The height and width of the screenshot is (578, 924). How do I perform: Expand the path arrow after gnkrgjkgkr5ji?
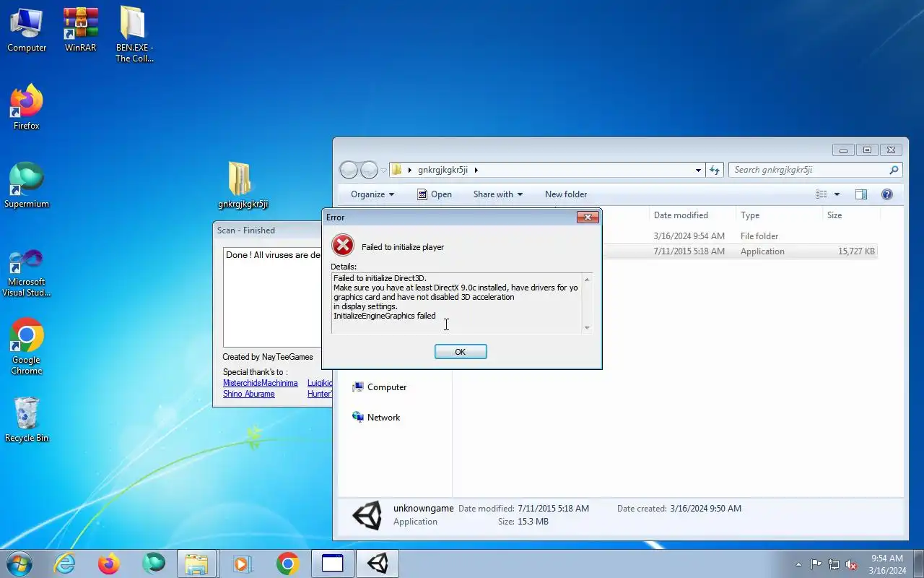pyautogui.click(x=476, y=170)
